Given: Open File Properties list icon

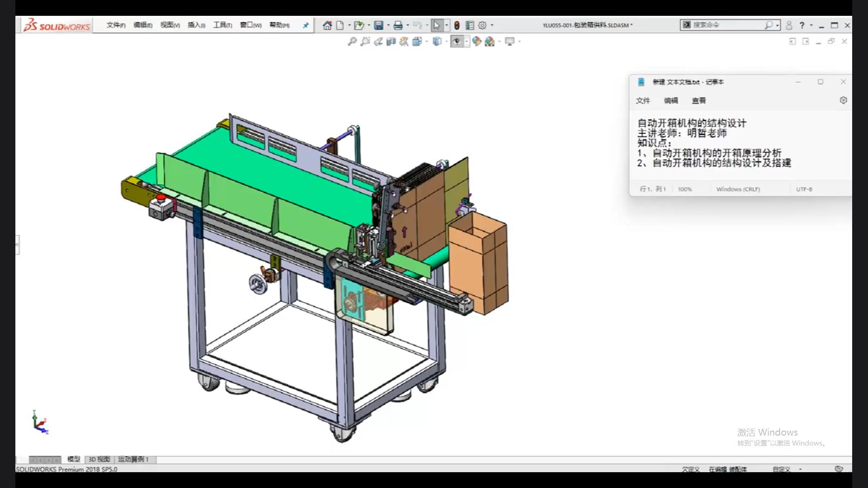Looking at the screenshot, I should coord(470,25).
